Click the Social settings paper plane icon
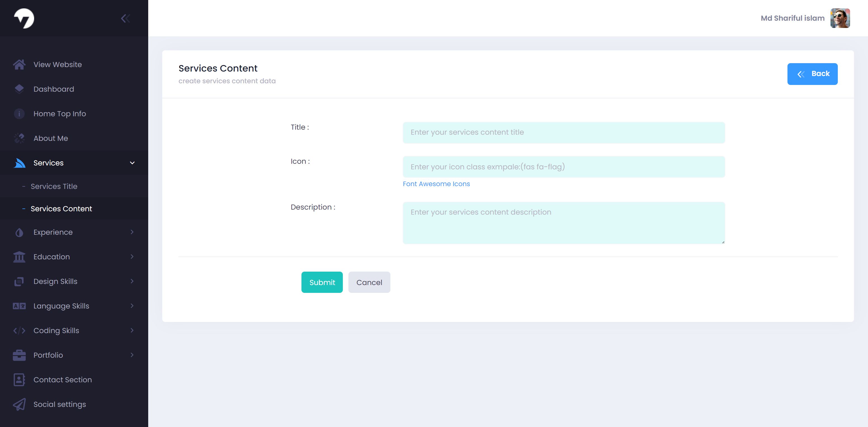This screenshot has height=427, width=868. click(x=19, y=404)
